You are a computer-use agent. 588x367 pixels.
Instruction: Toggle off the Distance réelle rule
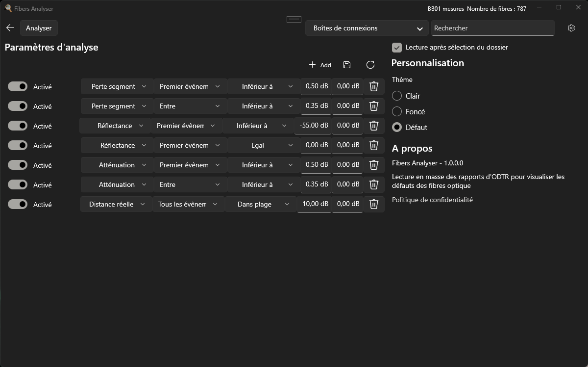point(18,204)
